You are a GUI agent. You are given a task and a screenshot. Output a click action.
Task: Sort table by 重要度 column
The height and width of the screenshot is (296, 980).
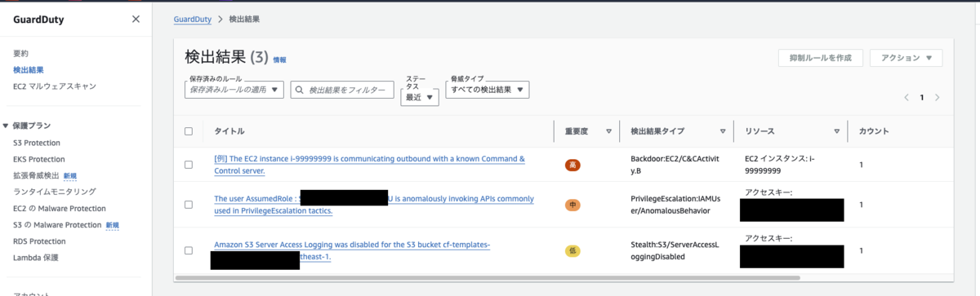[x=608, y=131]
